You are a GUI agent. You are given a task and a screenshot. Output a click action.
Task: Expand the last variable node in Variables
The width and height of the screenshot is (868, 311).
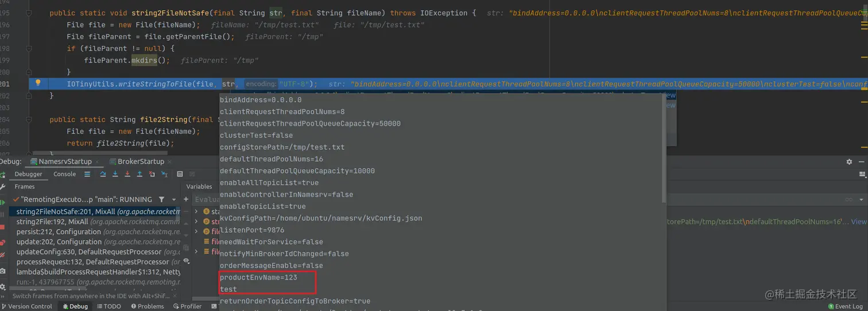(x=197, y=251)
